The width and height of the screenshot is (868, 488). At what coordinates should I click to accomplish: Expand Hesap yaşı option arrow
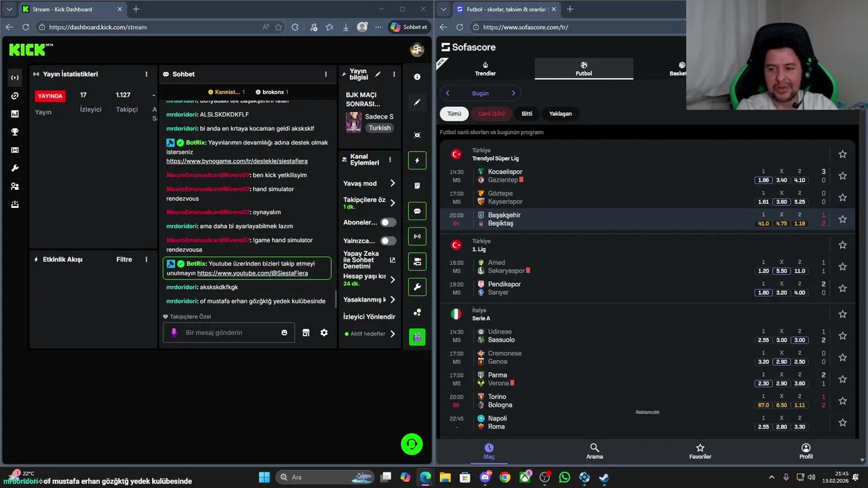pyautogui.click(x=392, y=279)
